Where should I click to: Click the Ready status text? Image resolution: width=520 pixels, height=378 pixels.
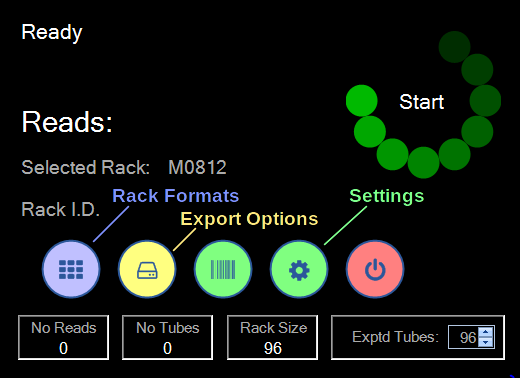tap(52, 33)
